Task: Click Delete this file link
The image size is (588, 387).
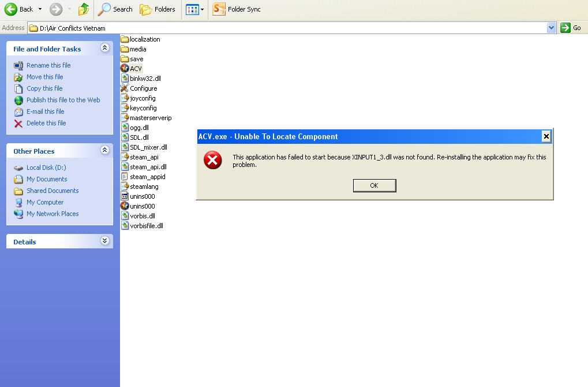Action: (x=46, y=123)
